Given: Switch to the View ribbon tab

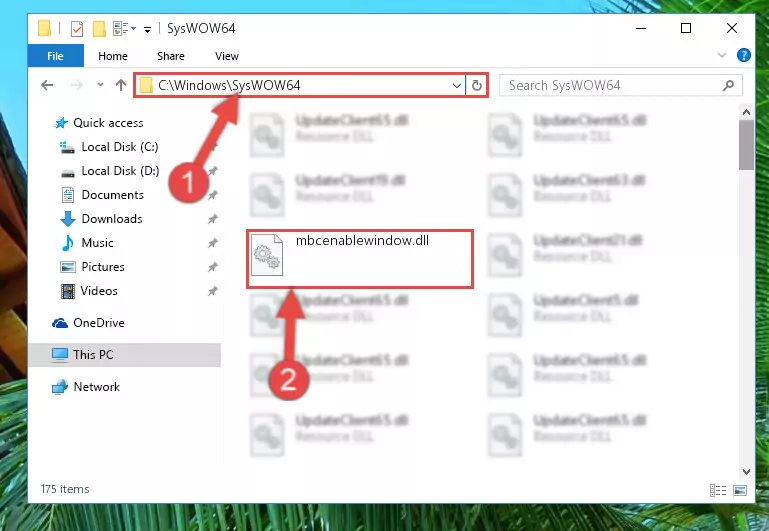Looking at the screenshot, I should [227, 56].
